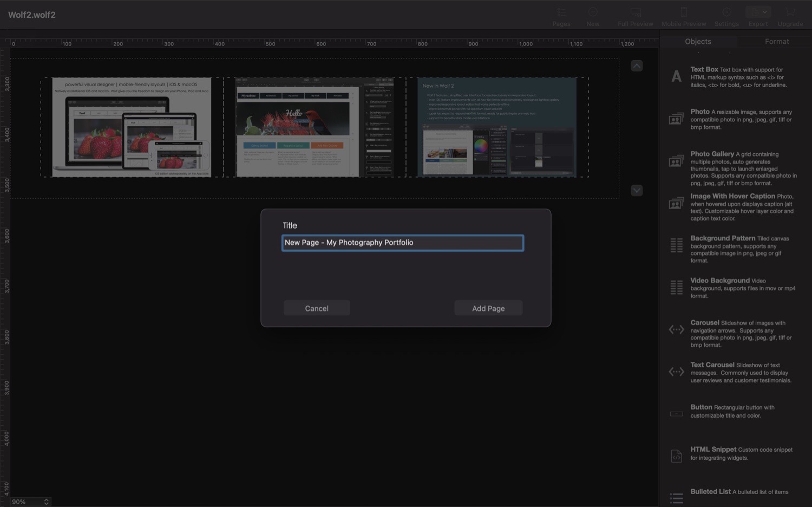Click the 'Photo Gallery' label
This screenshot has height=507, width=812.
pos(712,154)
